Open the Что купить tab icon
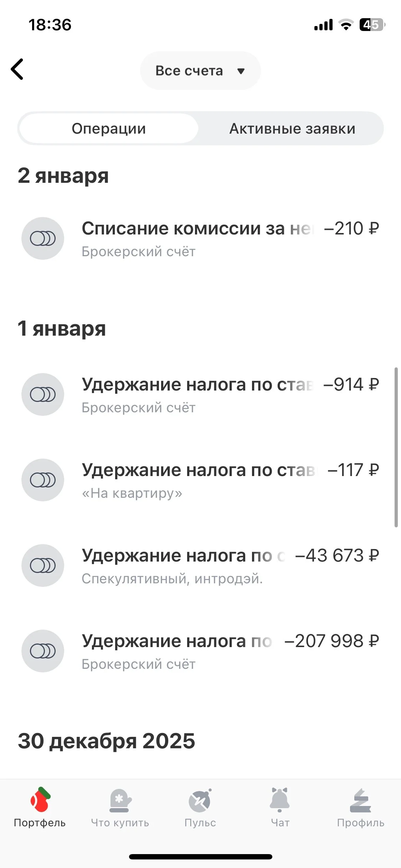The image size is (401, 868). pos(120,800)
